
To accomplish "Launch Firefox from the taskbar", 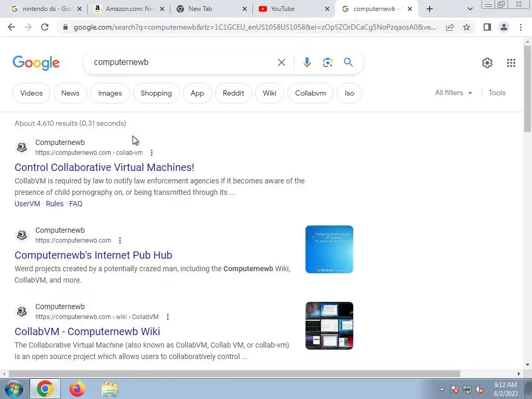I will 77,389.
